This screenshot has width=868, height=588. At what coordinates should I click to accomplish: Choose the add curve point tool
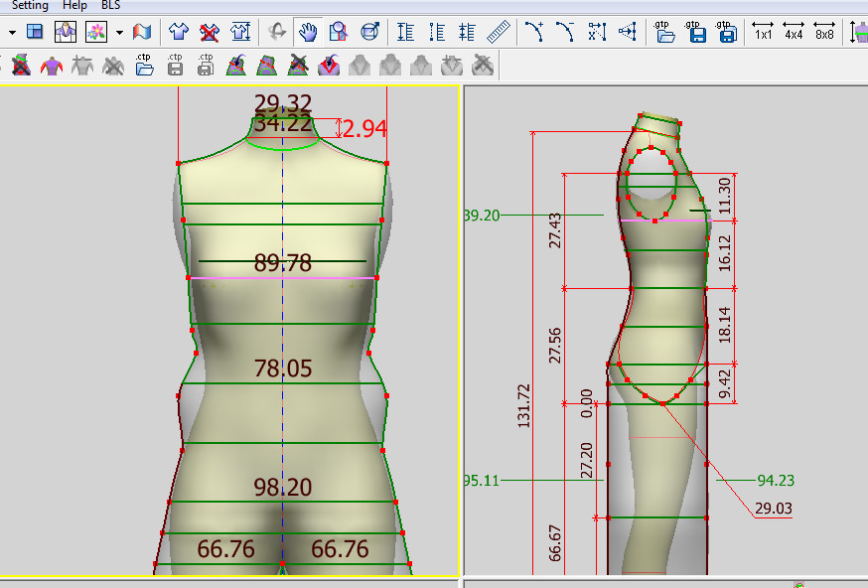[535, 32]
